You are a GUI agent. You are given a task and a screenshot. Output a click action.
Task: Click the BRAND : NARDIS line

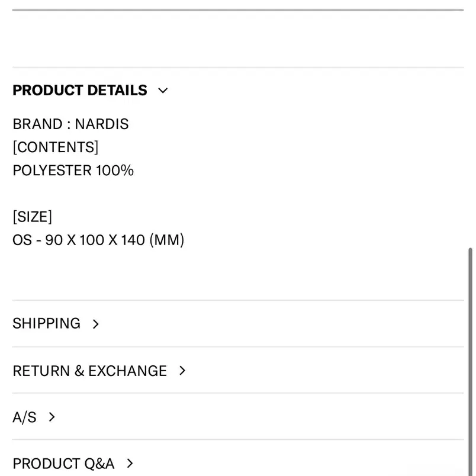(x=70, y=124)
